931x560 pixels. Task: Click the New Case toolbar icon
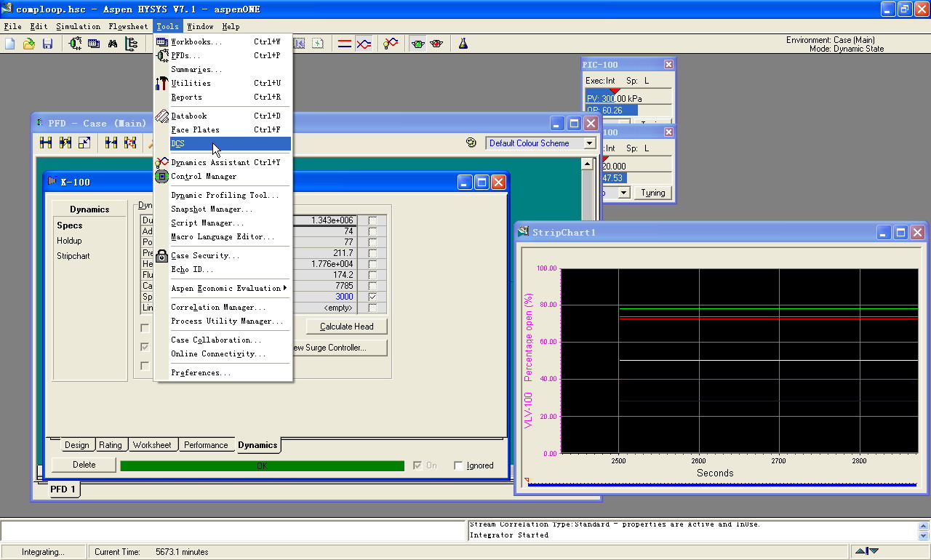pyautogui.click(x=10, y=44)
